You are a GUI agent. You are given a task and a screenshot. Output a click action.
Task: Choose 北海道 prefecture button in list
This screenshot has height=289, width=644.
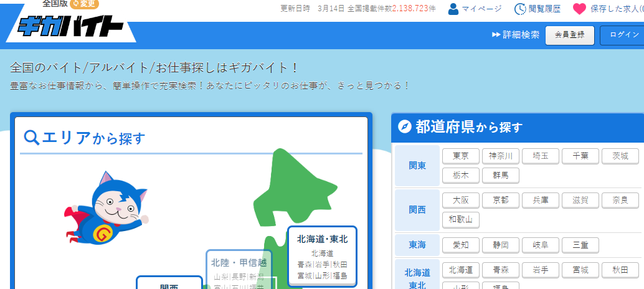(x=461, y=270)
